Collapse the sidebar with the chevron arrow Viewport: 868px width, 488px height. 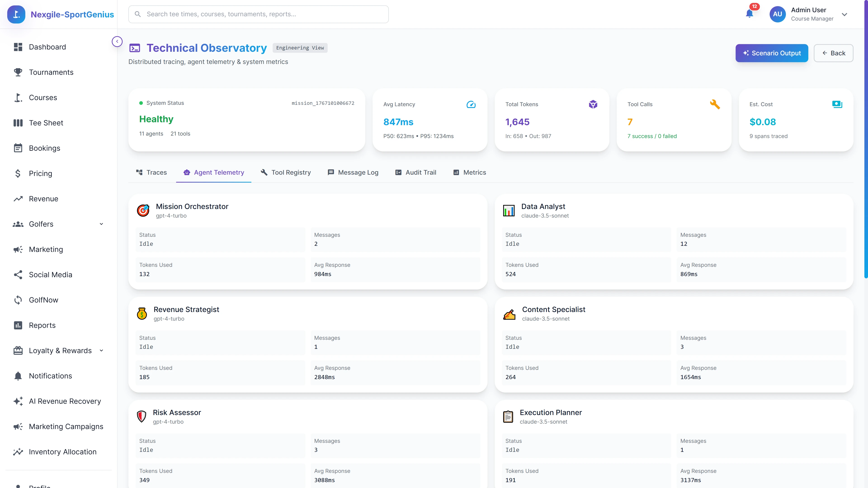click(x=117, y=41)
